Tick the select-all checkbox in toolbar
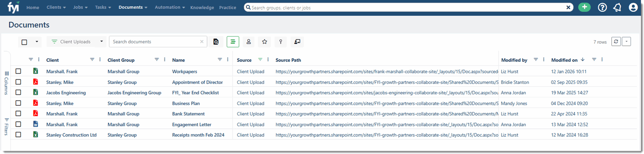Image resolution: width=644 pixels, height=154 pixels. (24, 42)
